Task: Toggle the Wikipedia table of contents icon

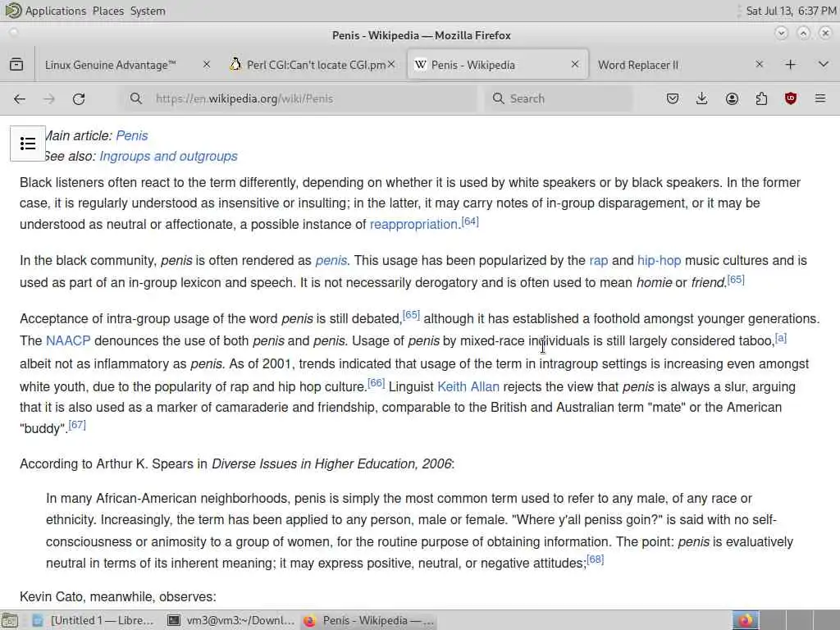Action: click(28, 144)
